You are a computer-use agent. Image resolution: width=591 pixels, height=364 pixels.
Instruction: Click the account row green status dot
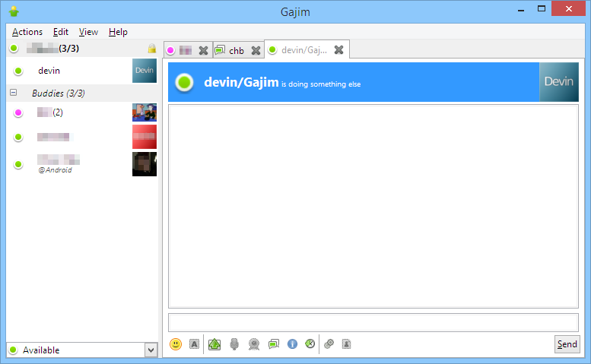click(14, 48)
